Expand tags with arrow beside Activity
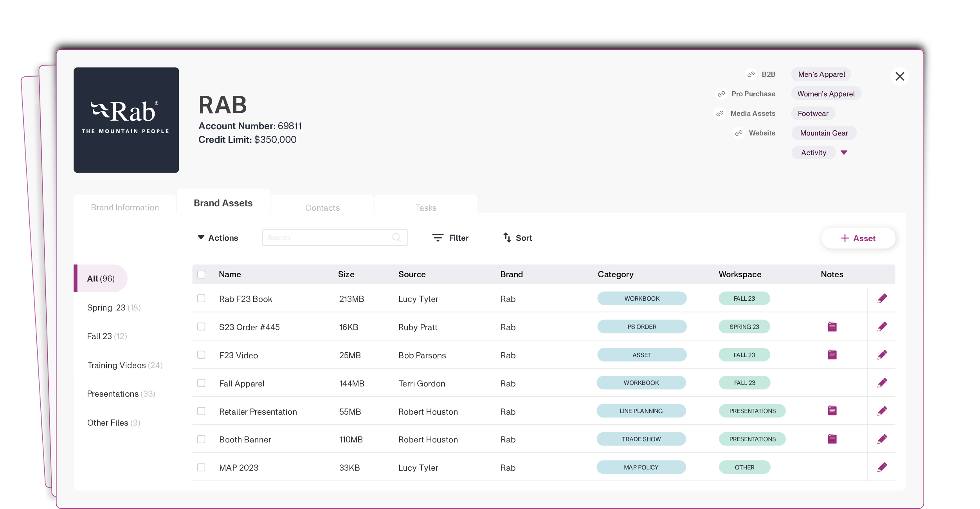Viewport: 980px width, 509px height. click(844, 153)
